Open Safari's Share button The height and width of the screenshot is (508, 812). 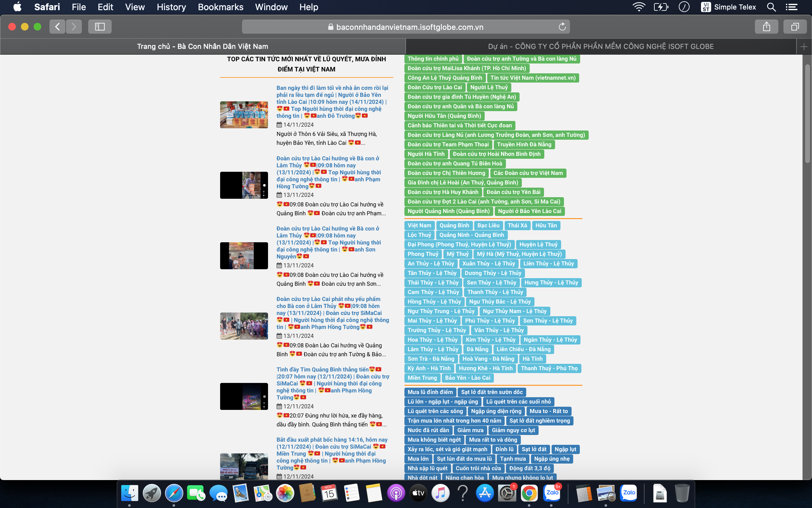point(766,27)
